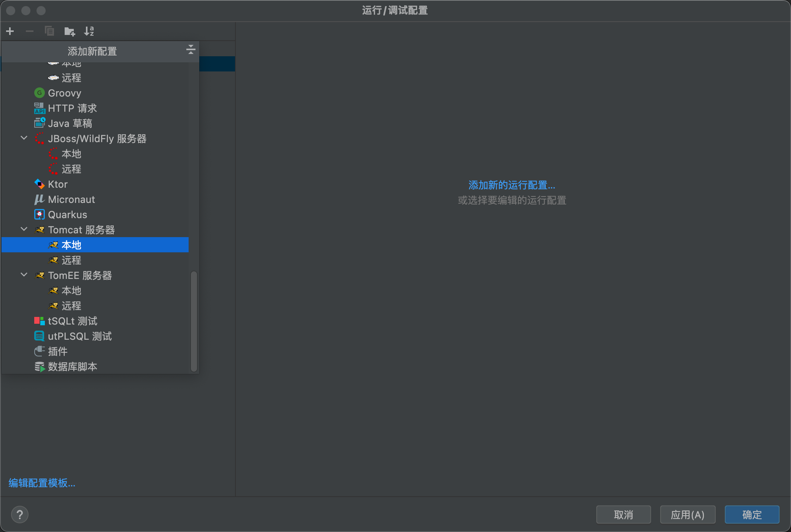
Task: Choose the Java 草稿 configuration type
Action: (x=95, y=123)
